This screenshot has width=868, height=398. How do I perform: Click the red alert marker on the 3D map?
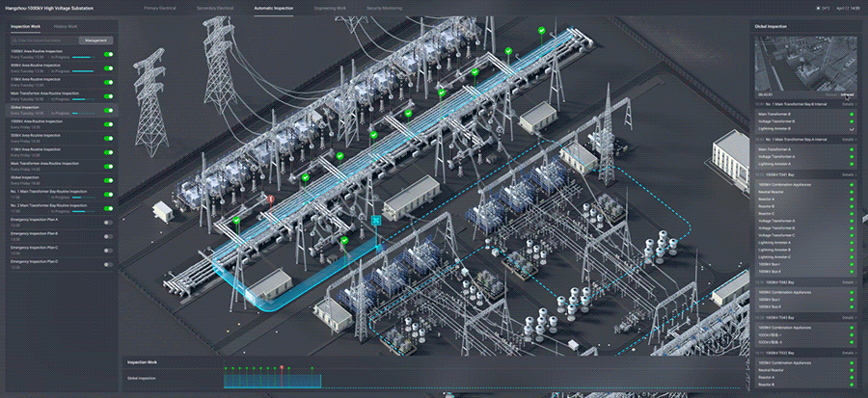pyautogui.click(x=271, y=199)
